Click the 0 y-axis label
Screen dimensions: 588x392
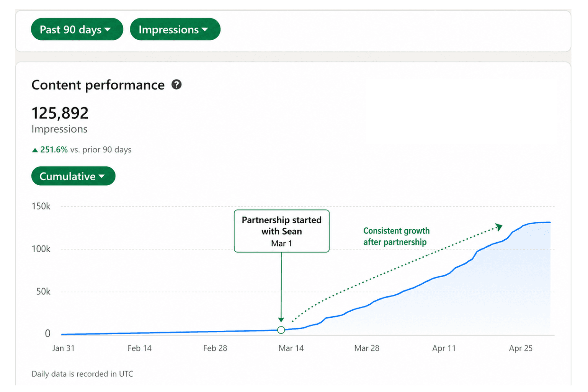(47, 334)
